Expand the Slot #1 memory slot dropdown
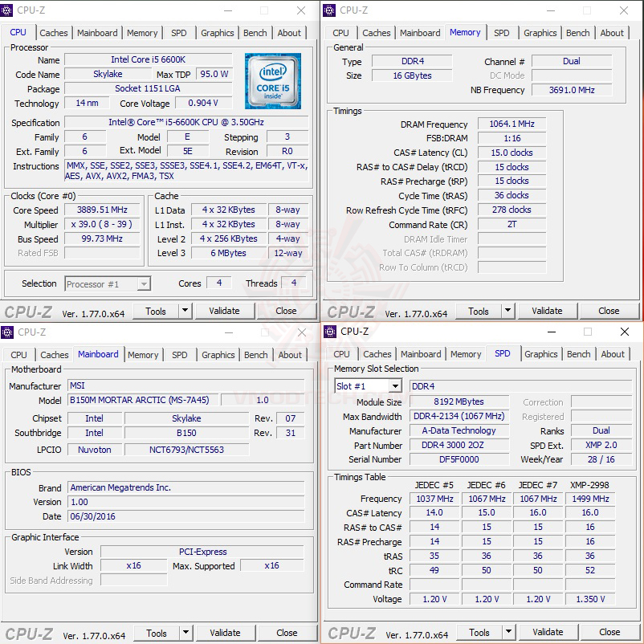Viewport: 644px width, 644px height. [395, 386]
